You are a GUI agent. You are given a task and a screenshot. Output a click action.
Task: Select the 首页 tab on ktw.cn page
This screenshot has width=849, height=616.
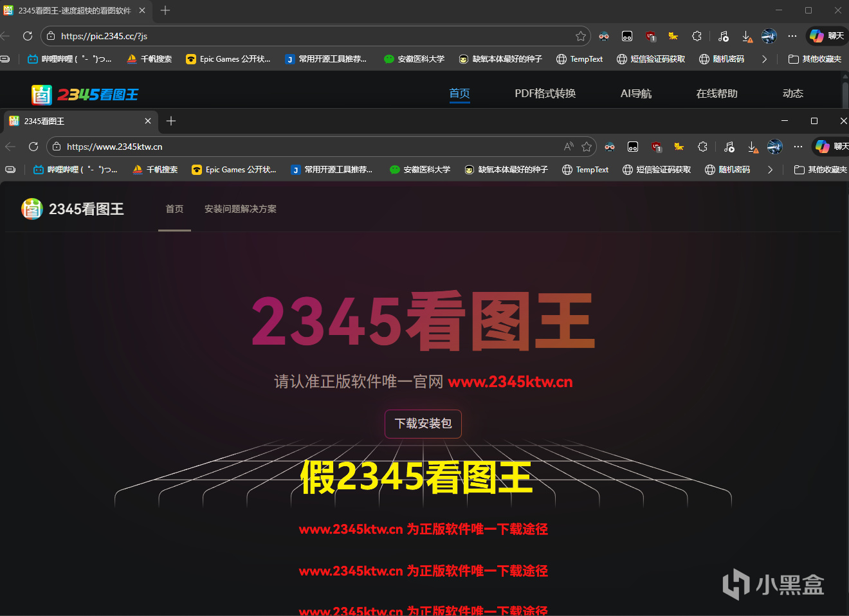click(174, 209)
